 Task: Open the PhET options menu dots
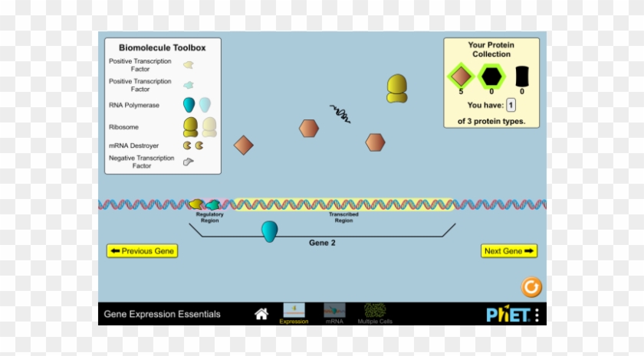tap(537, 315)
